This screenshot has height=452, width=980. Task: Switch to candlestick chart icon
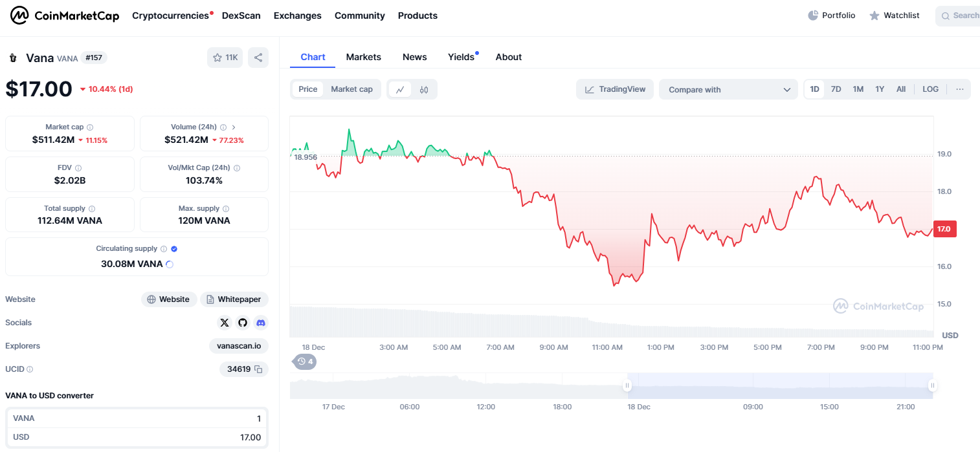424,89
